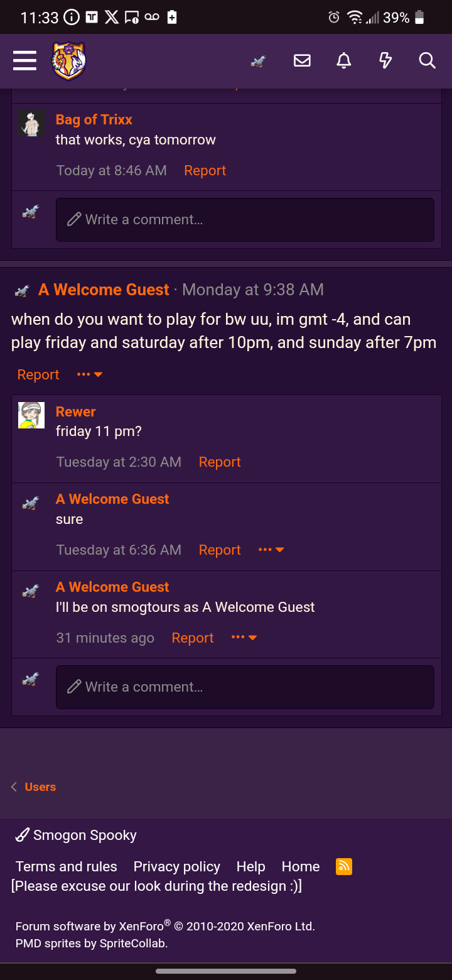Expand options dropdown on the smogtours comment

pyautogui.click(x=244, y=638)
